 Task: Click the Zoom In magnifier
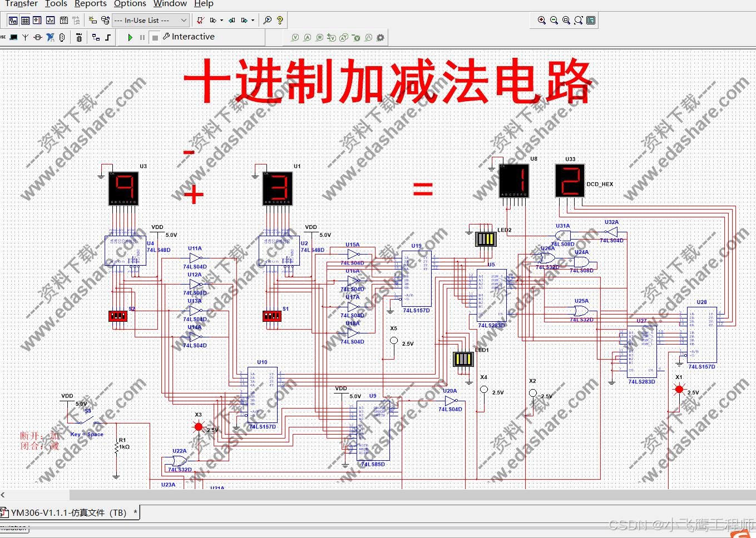pyautogui.click(x=542, y=21)
